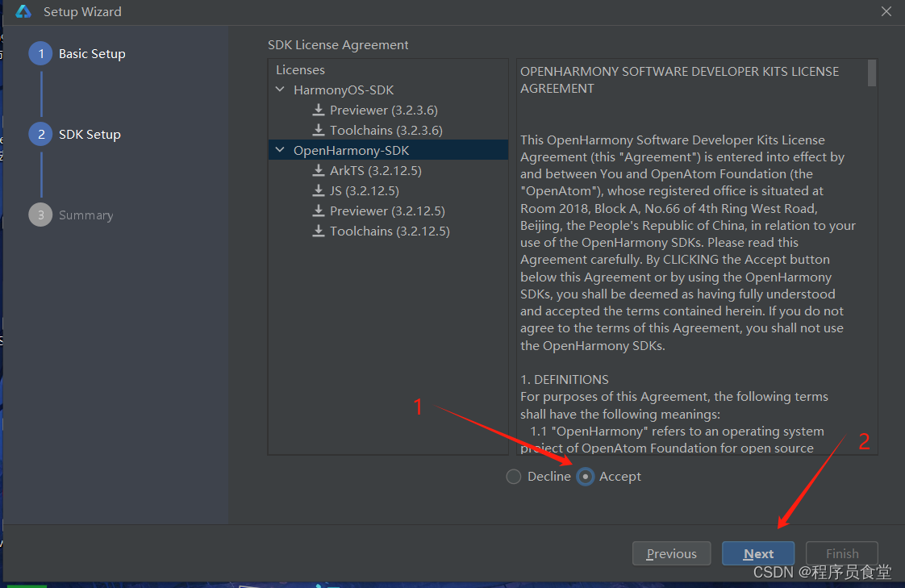Close the Setup Wizard window
The height and width of the screenshot is (588, 905).
click(886, 11)
